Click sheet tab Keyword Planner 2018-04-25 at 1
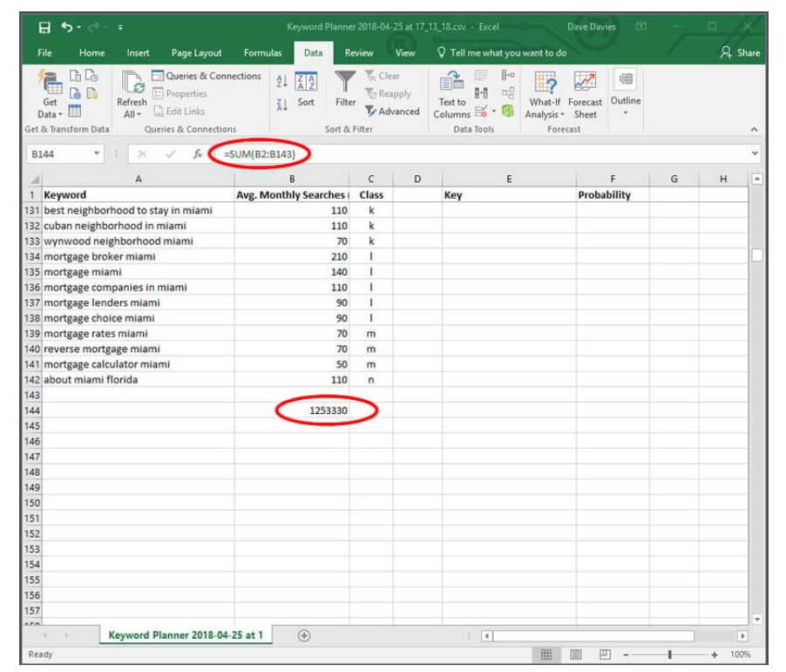 click(186, 635)
